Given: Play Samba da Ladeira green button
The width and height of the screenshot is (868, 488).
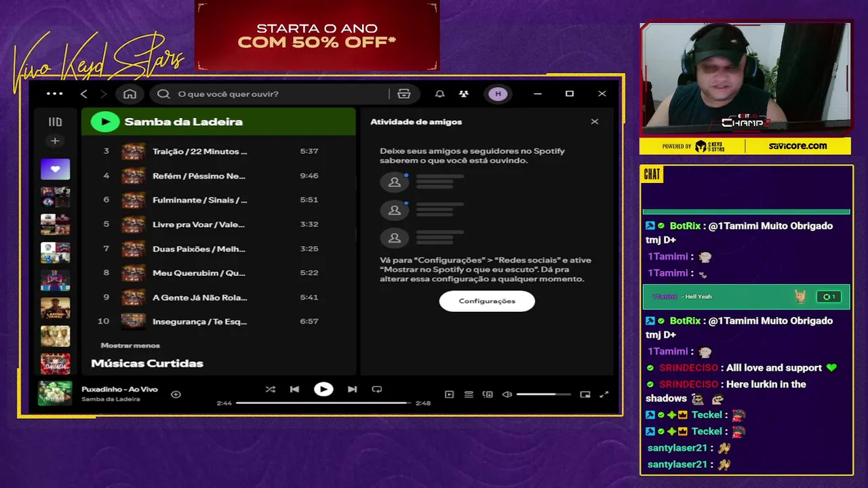Looking at the screenshot, I should coord(105,121).
